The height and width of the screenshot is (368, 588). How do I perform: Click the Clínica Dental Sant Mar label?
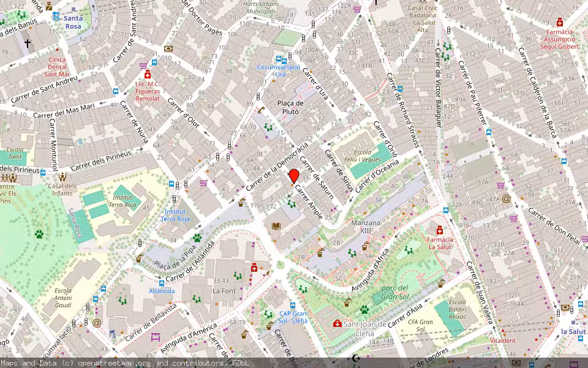point(57,67)
